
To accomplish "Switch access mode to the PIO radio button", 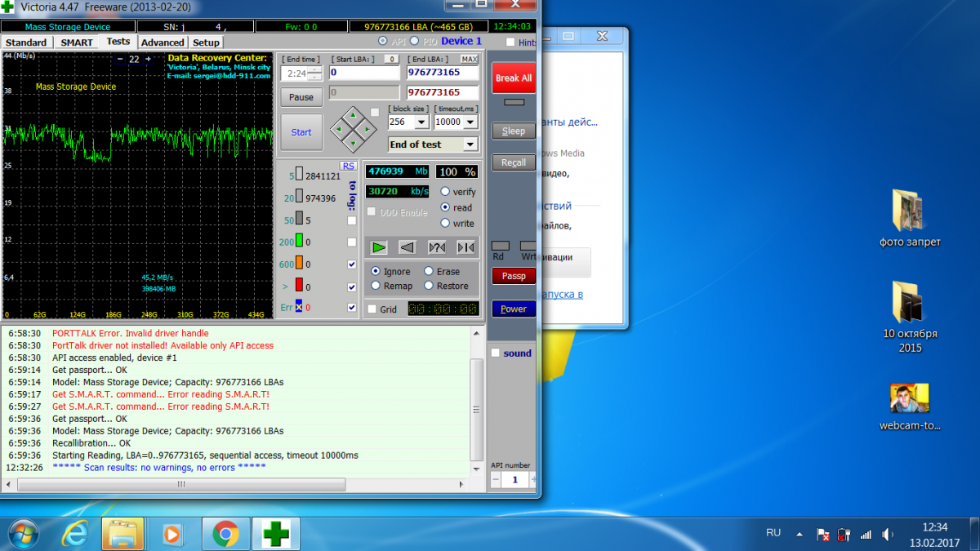I will coord(414,41).
